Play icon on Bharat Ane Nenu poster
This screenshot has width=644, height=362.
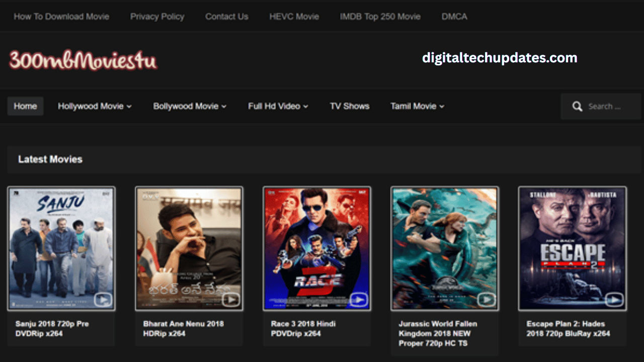pyautogui.click(x=230, y=300)
